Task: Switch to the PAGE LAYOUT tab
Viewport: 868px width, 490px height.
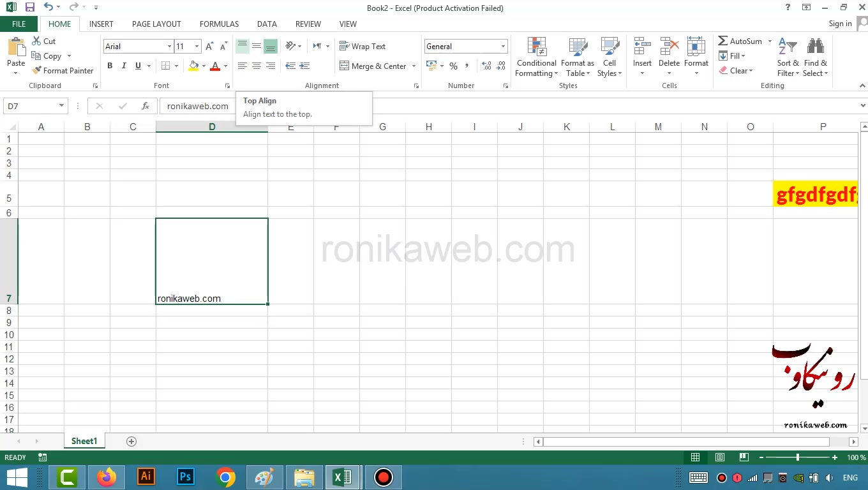Action: pos(156,24)
